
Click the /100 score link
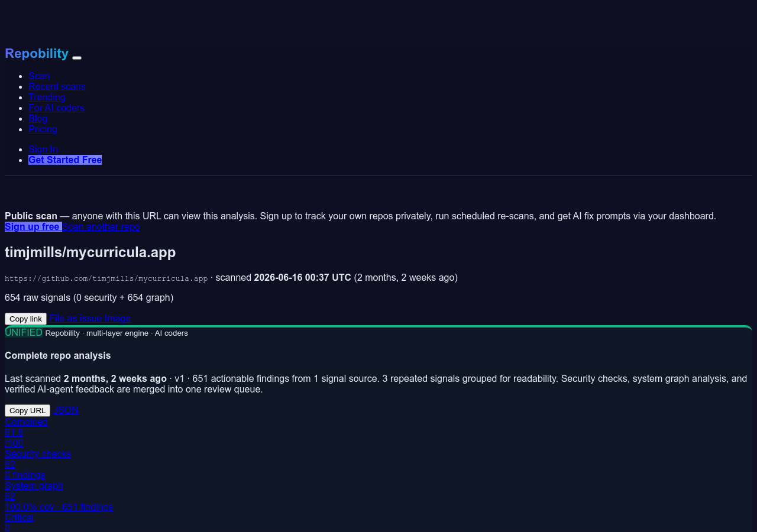click(x=14, y=443)
